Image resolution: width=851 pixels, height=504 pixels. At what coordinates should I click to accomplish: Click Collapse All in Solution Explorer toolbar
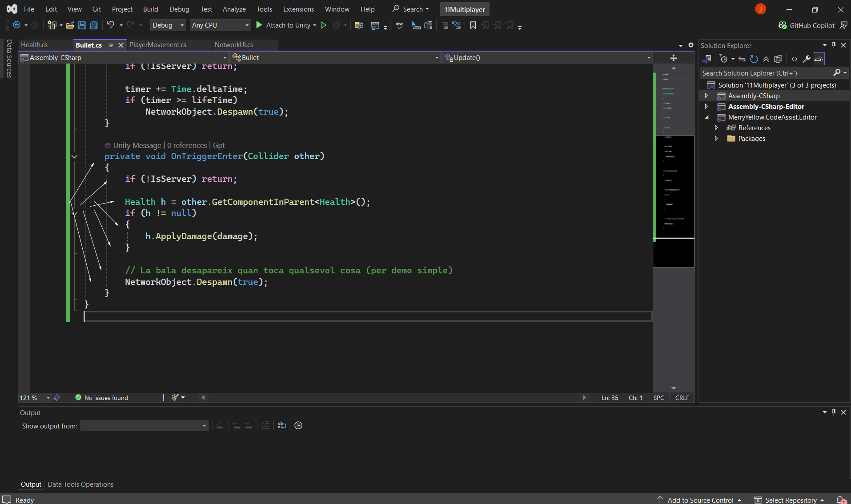[766, 59]
